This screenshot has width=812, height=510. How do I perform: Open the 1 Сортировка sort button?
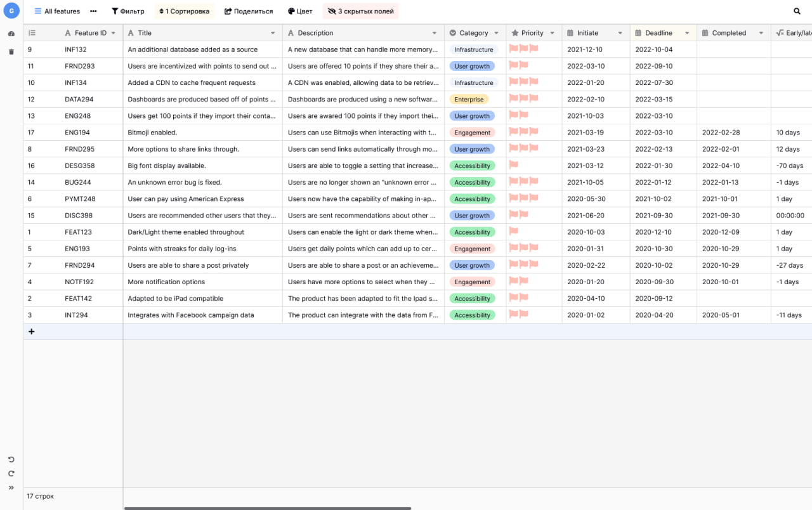click(x=184, y=11)
